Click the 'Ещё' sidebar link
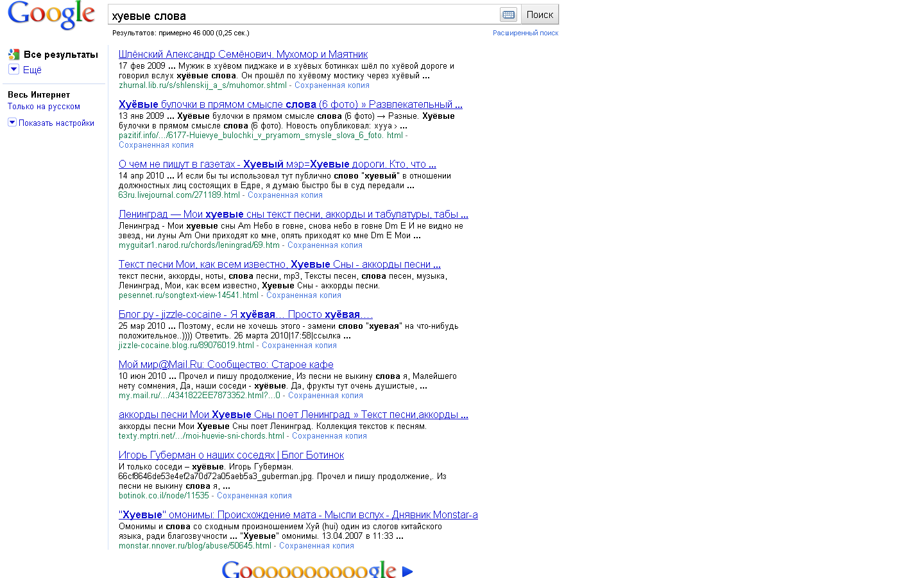 tap(32, 70)
